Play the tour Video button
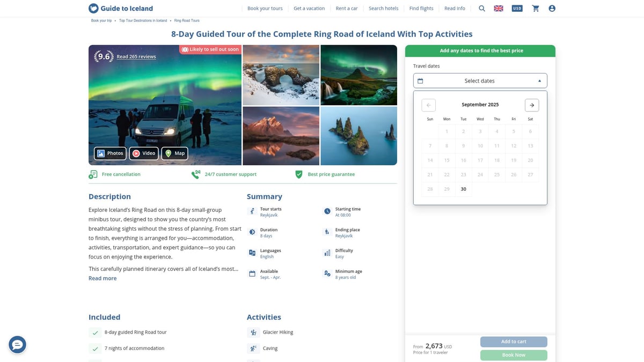 (144, 153)
